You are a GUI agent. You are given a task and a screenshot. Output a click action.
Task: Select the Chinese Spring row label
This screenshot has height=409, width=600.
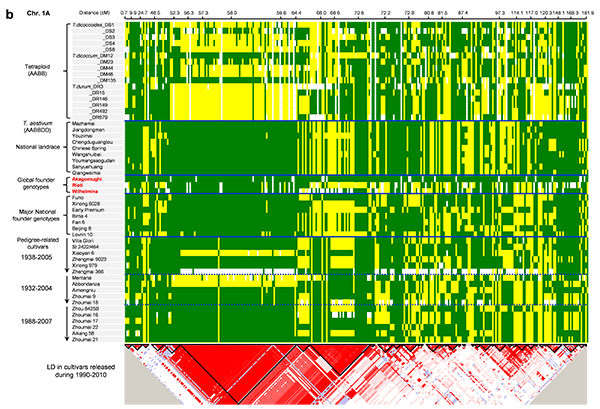89,148
